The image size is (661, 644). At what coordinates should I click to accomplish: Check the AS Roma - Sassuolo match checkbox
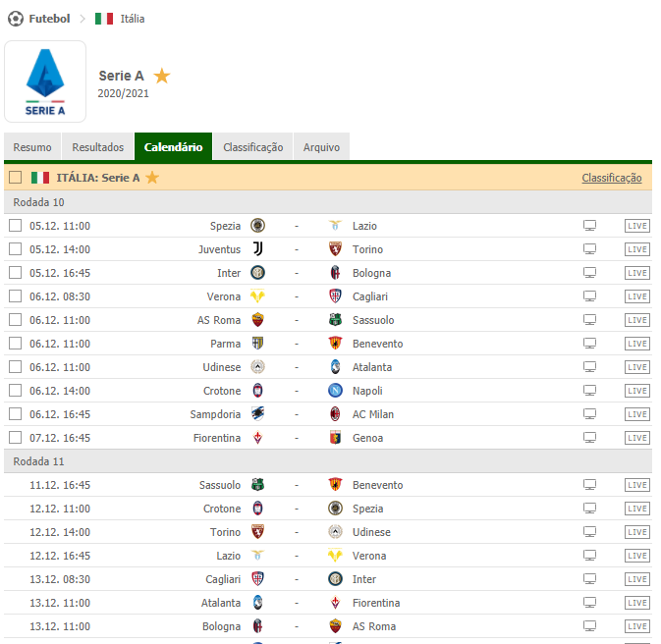pos(15,320)
